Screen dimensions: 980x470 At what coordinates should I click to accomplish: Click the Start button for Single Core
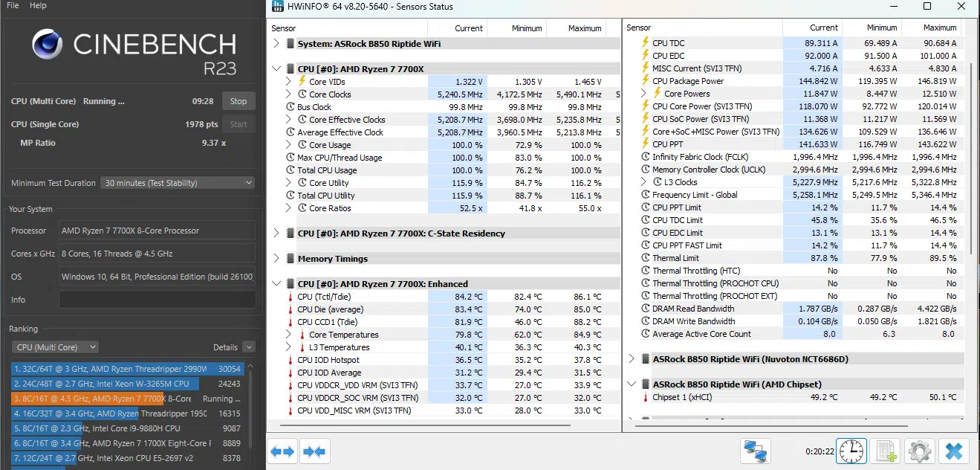coord(238,124)
